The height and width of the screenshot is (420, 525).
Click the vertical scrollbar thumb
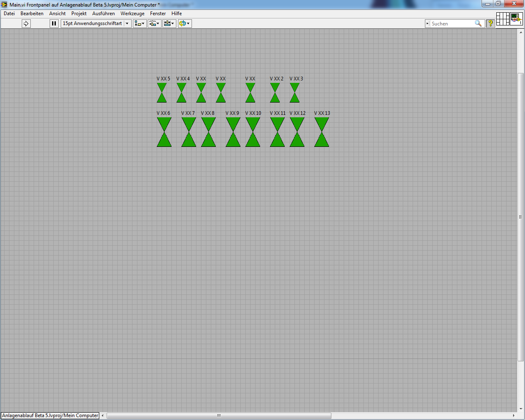(x=521, y=217)
